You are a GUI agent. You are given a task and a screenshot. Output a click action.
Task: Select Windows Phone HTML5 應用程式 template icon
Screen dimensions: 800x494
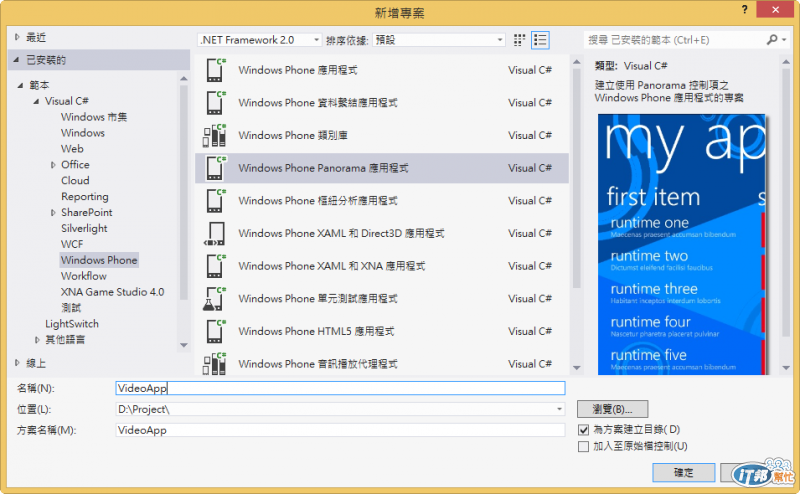tap(216, 331)
